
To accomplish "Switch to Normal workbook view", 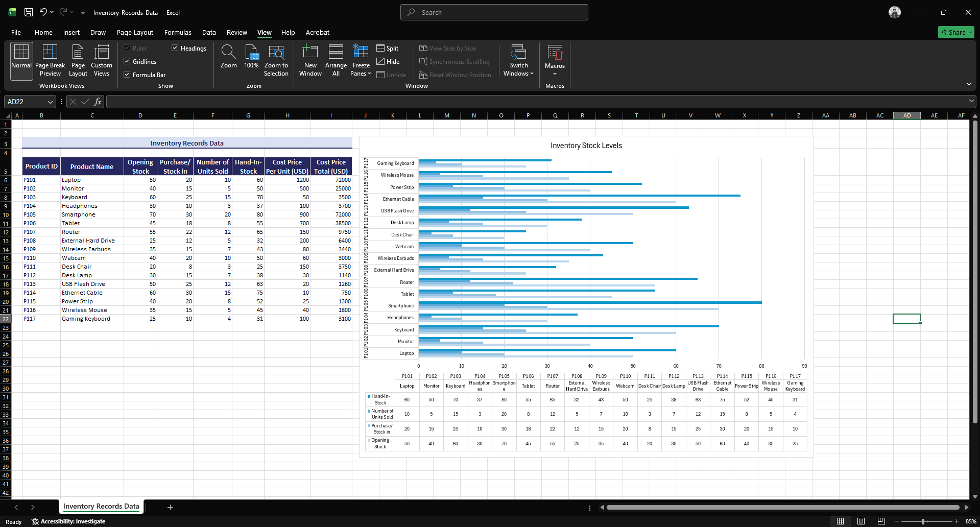I will point(21,60).
